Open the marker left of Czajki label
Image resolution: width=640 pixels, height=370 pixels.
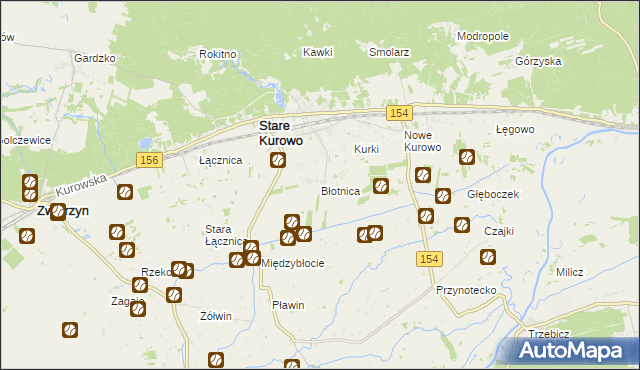pos(462,225)
